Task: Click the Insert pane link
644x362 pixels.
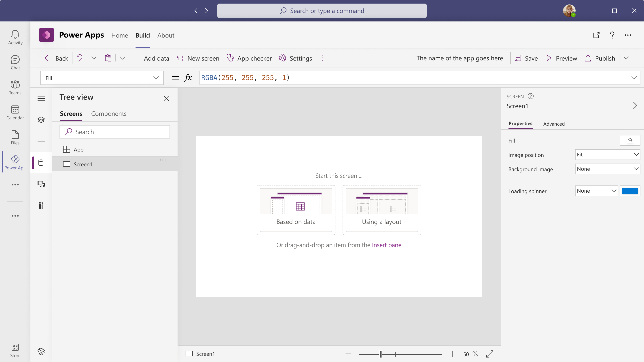Action: tap(386, 245)
